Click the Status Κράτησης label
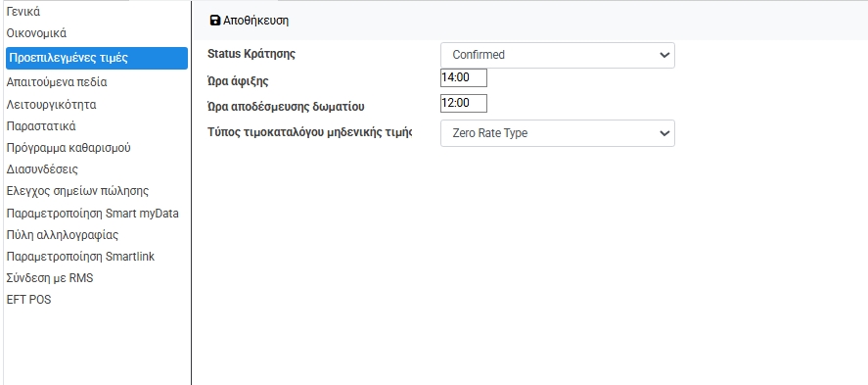This screenshot has width=868, height=385. [251, 54]
